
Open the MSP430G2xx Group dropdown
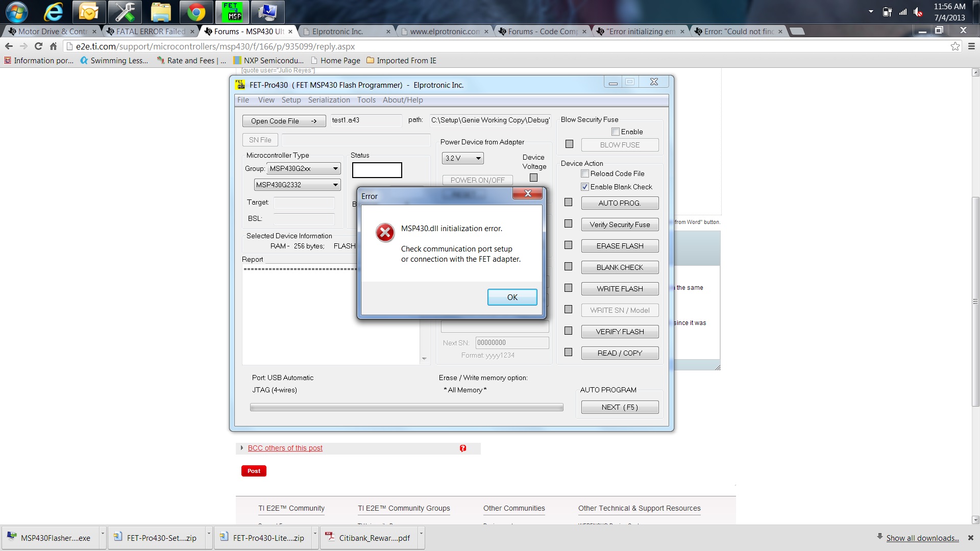304,168
